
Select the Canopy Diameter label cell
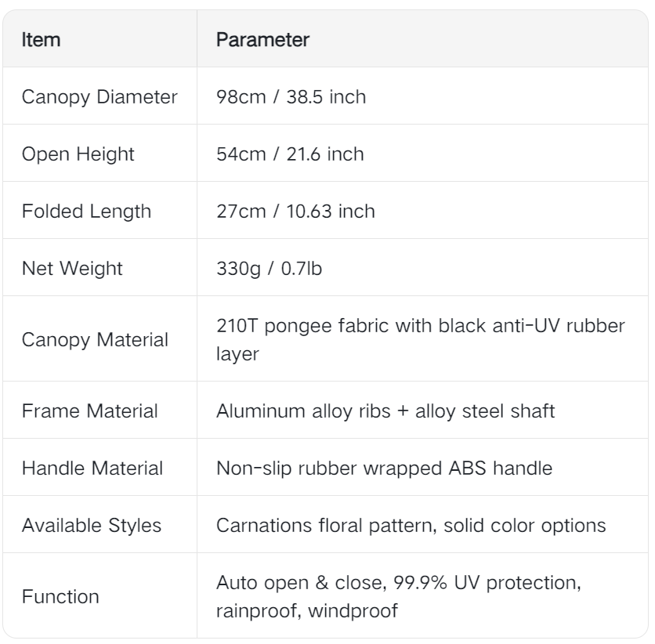pyautogui.click(x=100, y=97)
